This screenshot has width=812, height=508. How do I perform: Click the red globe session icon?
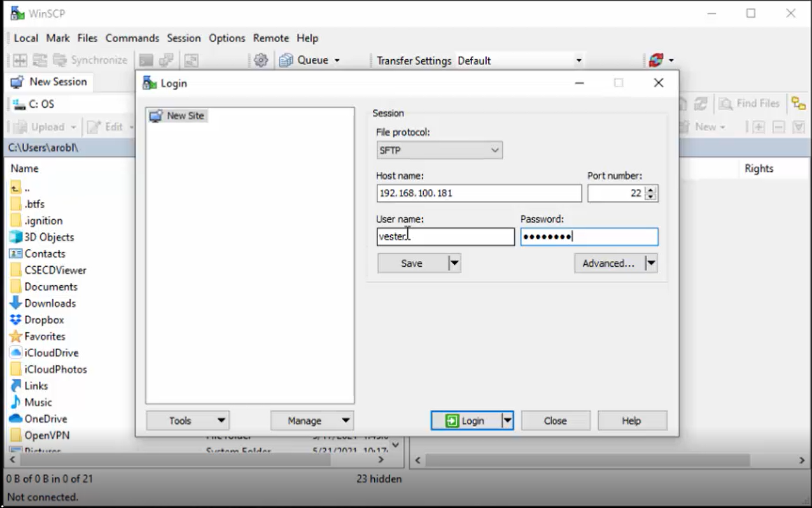(x=655, y=60)
